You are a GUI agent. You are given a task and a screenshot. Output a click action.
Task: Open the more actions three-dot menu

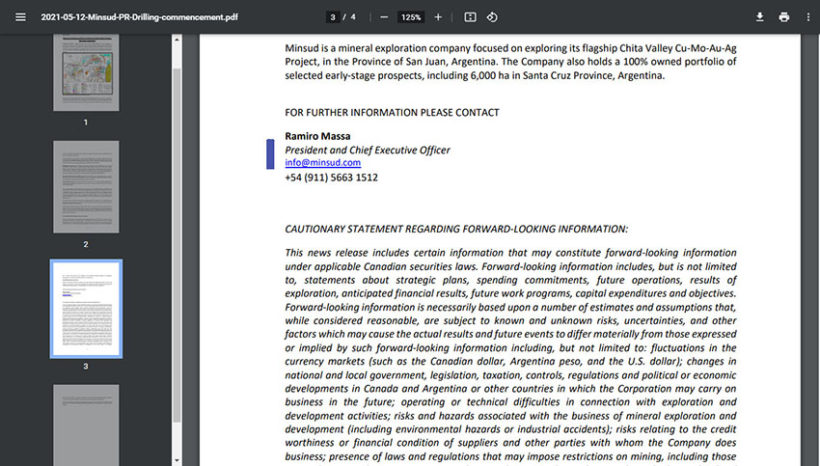807,17
